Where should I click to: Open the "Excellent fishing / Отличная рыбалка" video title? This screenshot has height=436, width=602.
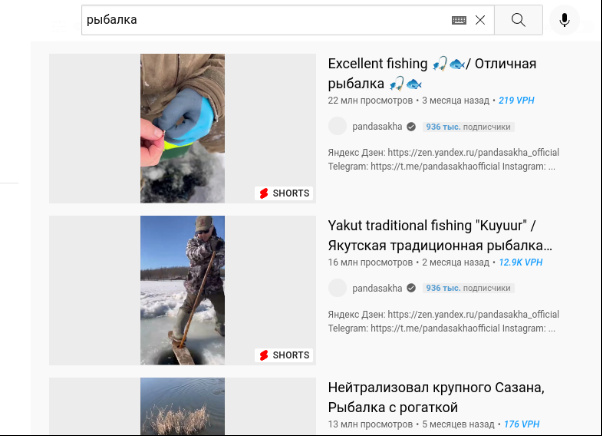pos(432,73)
